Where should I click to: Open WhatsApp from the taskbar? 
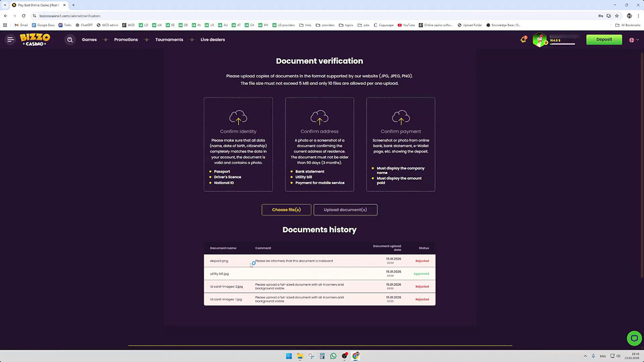pyautogui.click(x=333, y=356)
